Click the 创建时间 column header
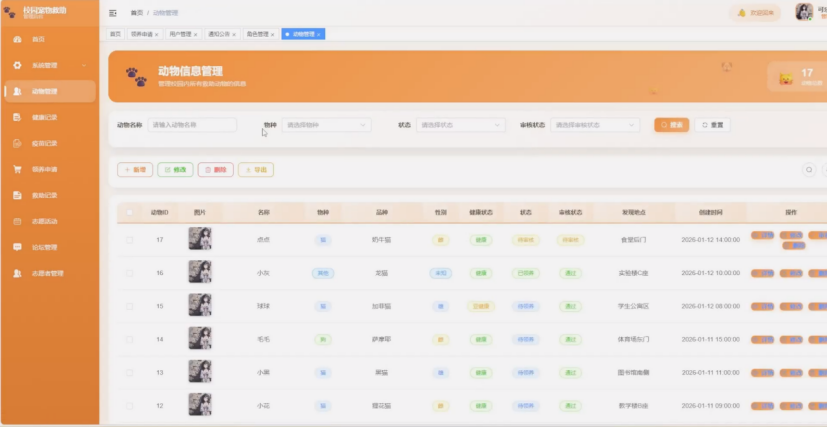Screen dimensions: 827x427 710,212
